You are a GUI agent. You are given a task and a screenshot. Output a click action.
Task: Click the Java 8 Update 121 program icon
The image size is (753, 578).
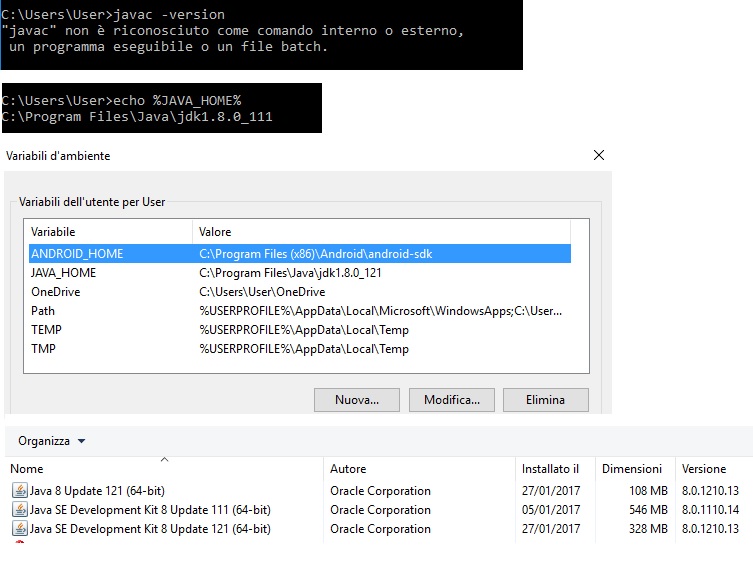(x=20, y=490)
